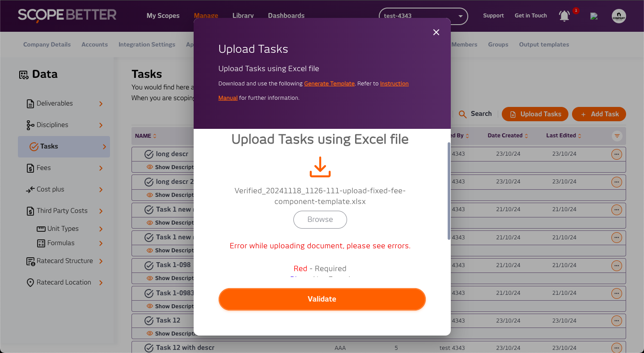Click the Search magnifier icon
644x353 pixels.
point(463,114)
